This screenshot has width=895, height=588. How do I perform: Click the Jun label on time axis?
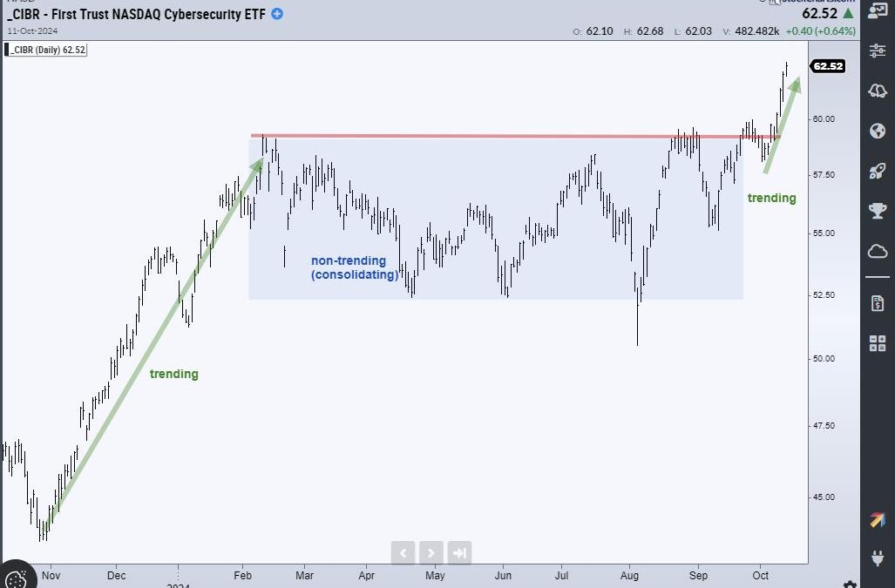click(503, 575)
